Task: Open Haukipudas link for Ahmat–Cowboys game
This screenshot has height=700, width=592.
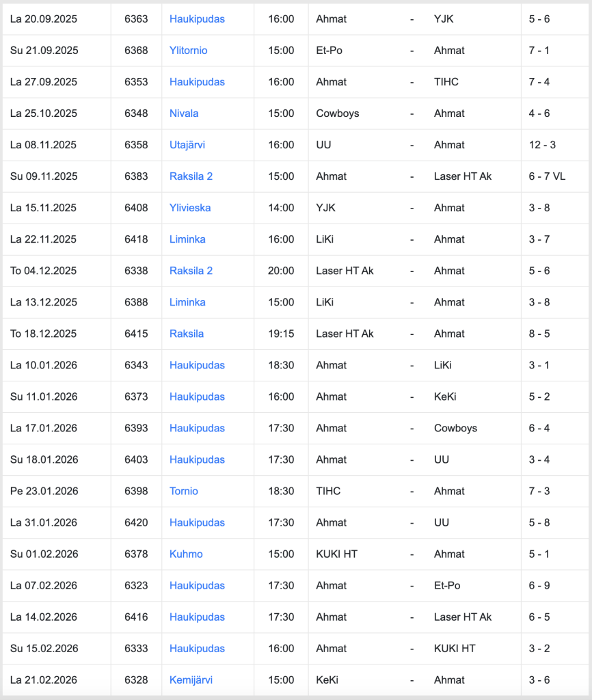Action: (197, 428)
